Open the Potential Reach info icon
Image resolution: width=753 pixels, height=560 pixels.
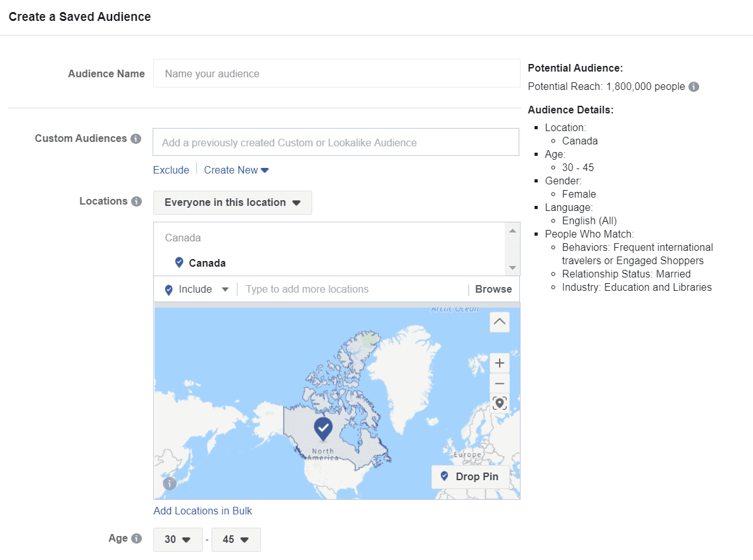(693, 87)
